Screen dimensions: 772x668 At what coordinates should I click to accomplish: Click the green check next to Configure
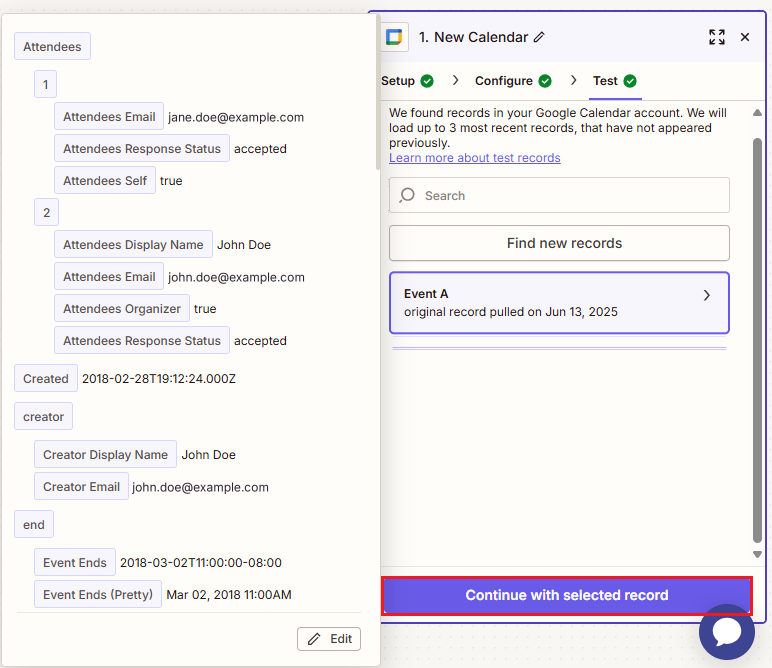point(545,81)
